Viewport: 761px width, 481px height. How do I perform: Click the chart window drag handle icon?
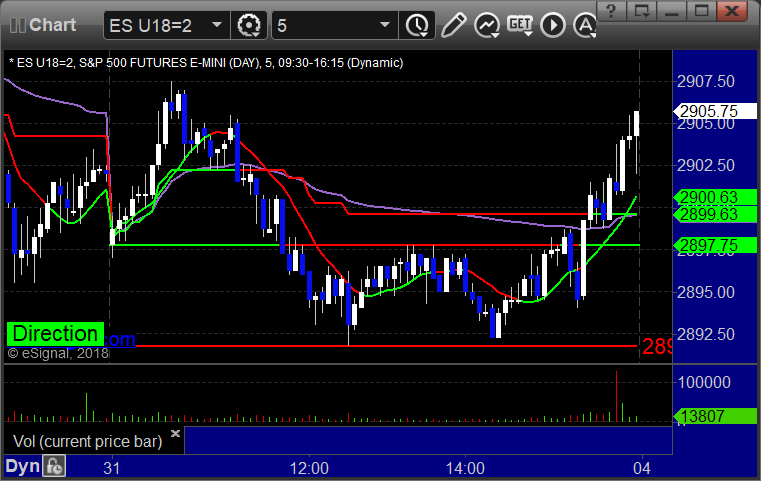(x=17, y=25)
